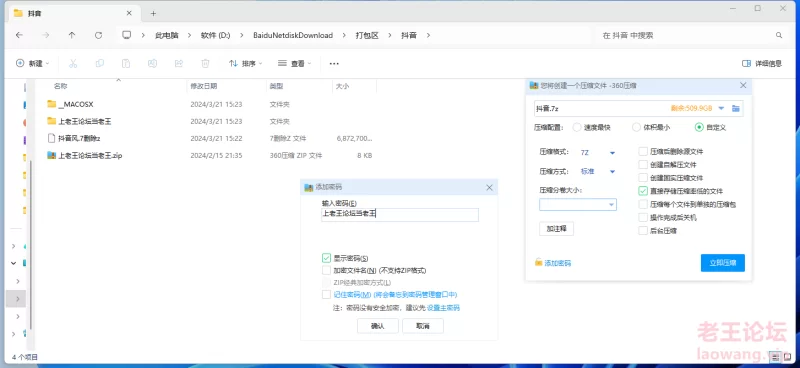Open the 设置主密码 link
Screen dimensions: 800x368
click(x=443, y=308)
